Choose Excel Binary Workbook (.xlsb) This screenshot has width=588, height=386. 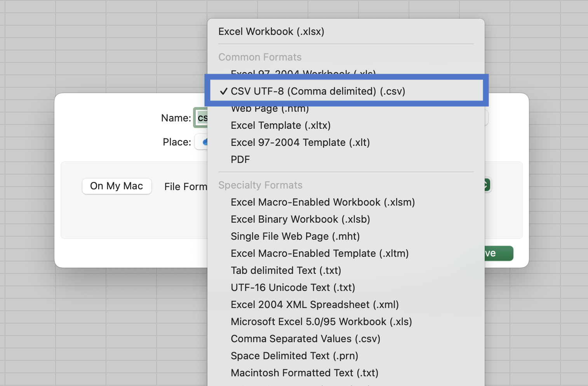click(300, 219)
